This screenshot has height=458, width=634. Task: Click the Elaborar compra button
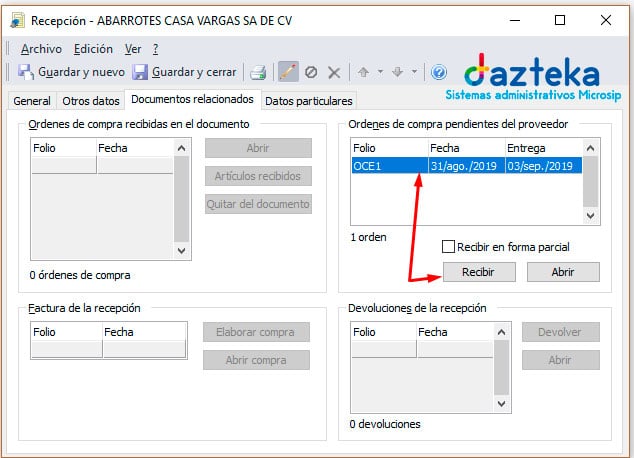256,332
